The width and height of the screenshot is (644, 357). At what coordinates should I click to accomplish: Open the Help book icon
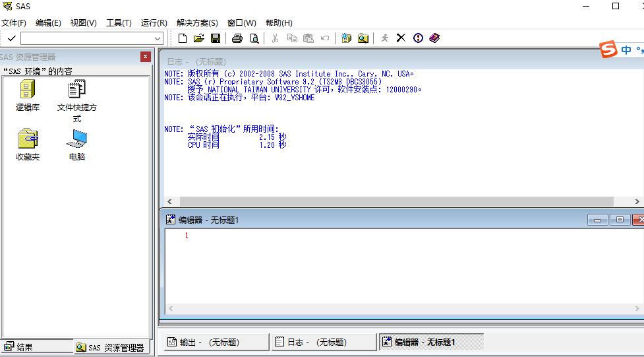click(x=434, y=38)
